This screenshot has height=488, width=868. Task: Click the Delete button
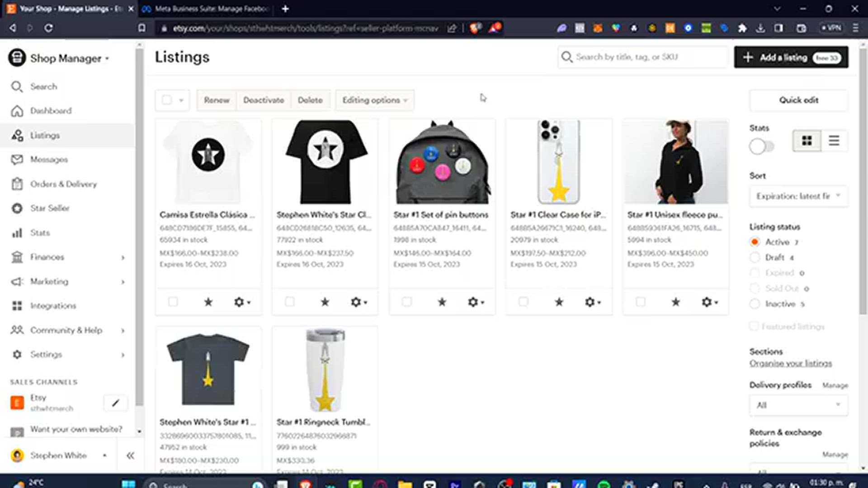click(x=310, y=100)
